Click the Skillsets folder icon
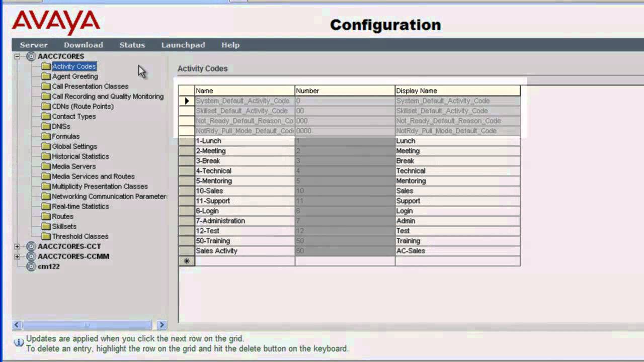 [46, 226]
